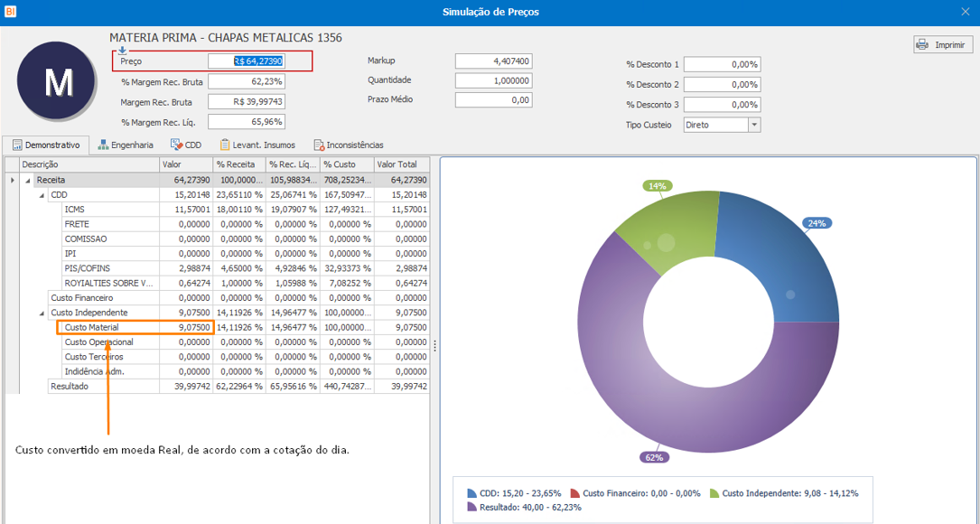Click the green Custo Independente legend swatch
This screenshot has width=980, height=524.
coord(714,493)
